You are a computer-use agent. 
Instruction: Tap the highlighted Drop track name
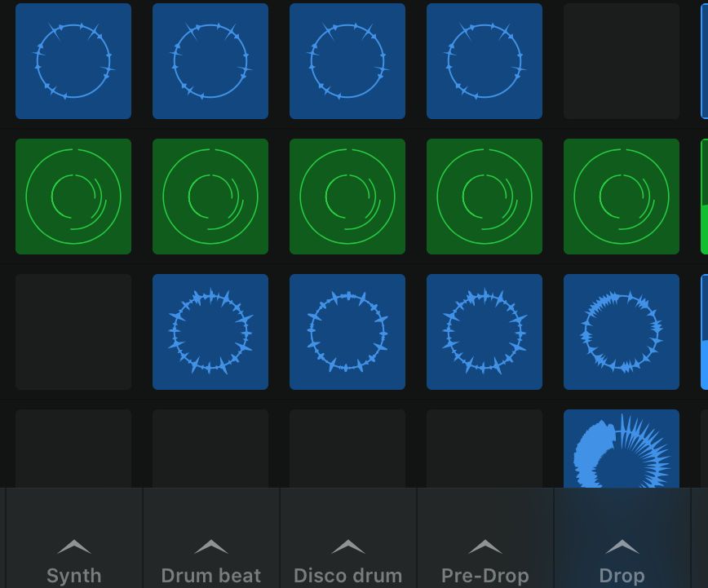click(622, 575)
